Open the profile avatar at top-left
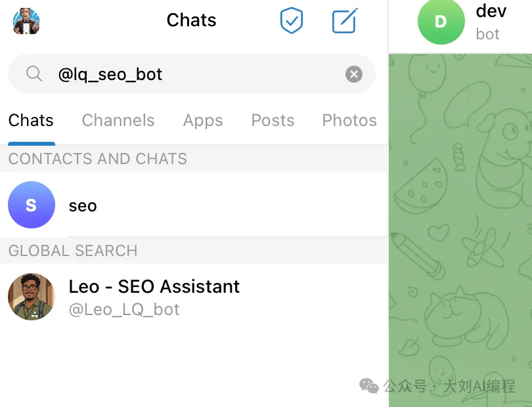532x407 pixels. [x=26, y=21]
